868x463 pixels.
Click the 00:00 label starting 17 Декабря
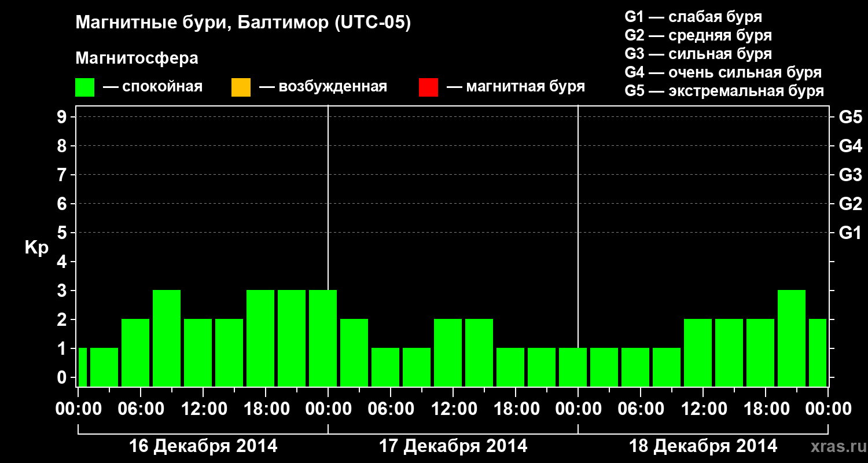point(328,409)
